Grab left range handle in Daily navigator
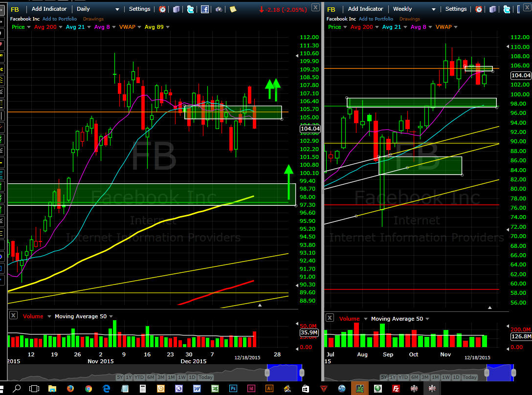 [x=267, y=373]
